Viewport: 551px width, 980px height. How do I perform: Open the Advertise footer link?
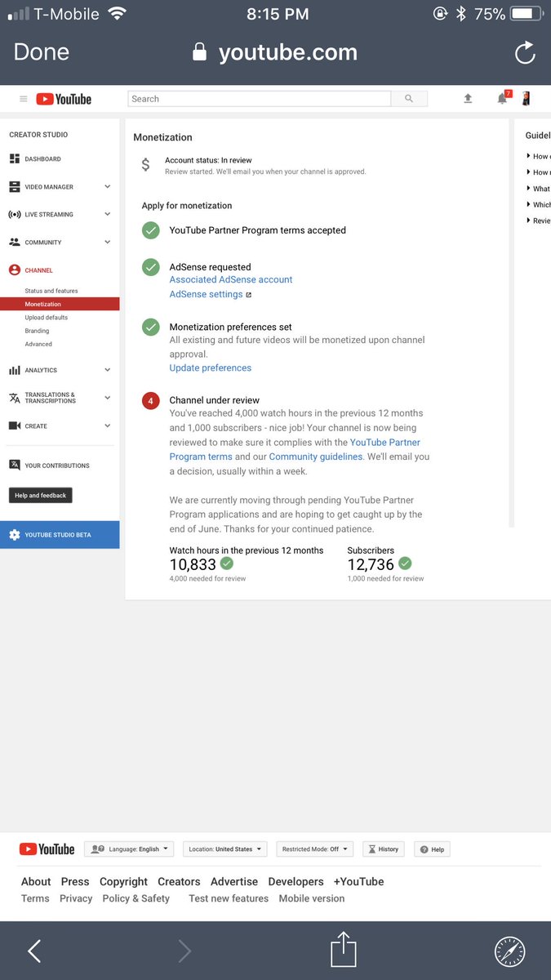coord(234,881)
